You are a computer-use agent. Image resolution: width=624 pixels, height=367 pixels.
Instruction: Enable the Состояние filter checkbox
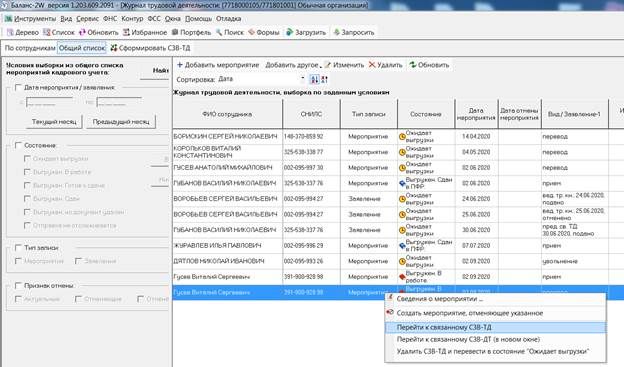tap(18, 145)
